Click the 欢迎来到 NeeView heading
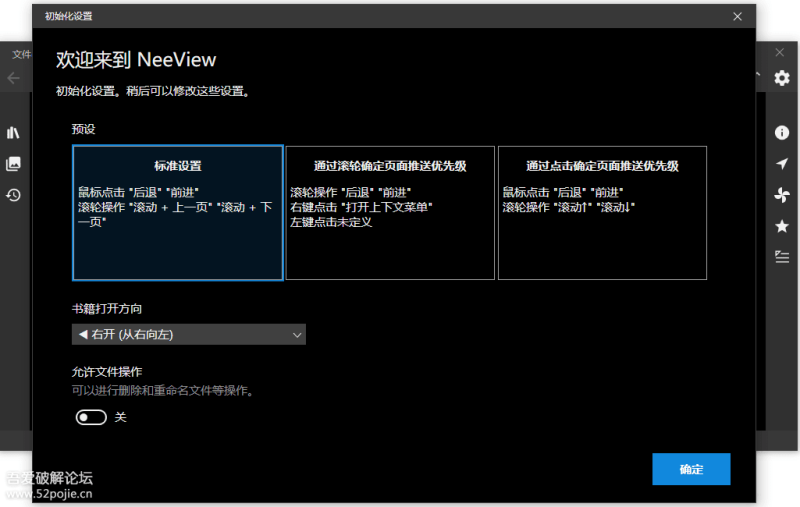The image size is (800, 507). click(x=136, y=60)
